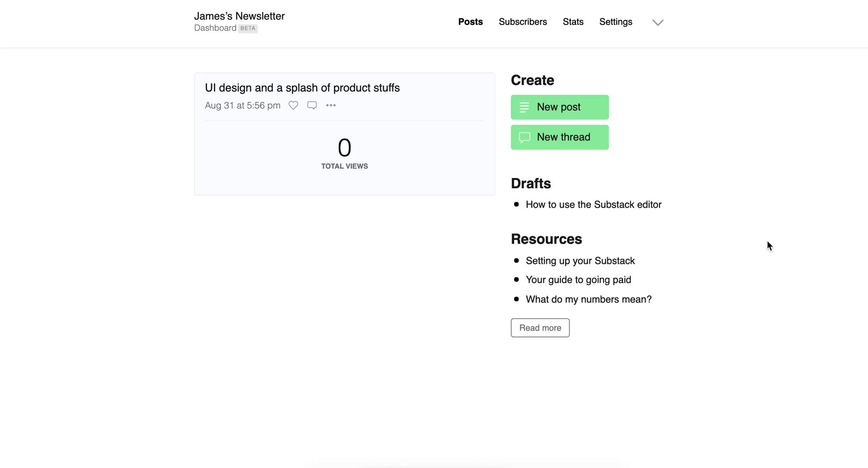Screen dimensions: 868x468
Task: Click the Read more button
Action: tap(540, 328)
